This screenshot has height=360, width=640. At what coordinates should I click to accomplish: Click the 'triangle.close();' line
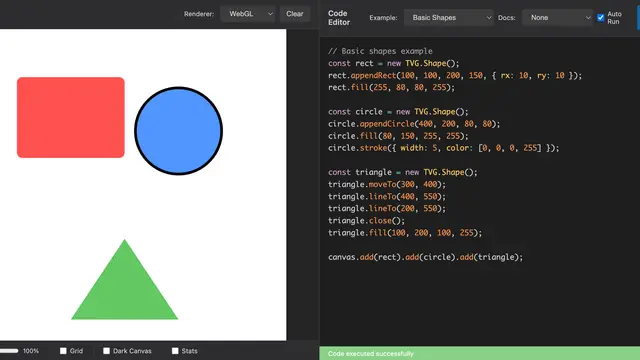(366, 220)
